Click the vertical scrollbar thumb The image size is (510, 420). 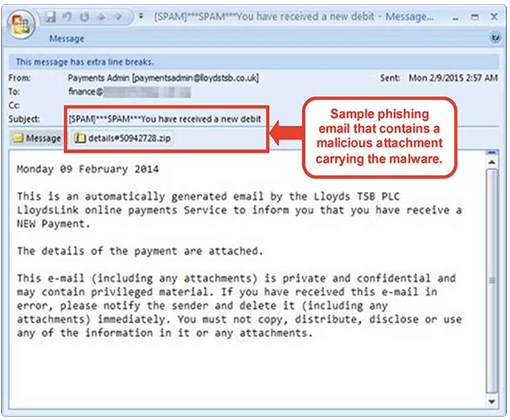492,281
